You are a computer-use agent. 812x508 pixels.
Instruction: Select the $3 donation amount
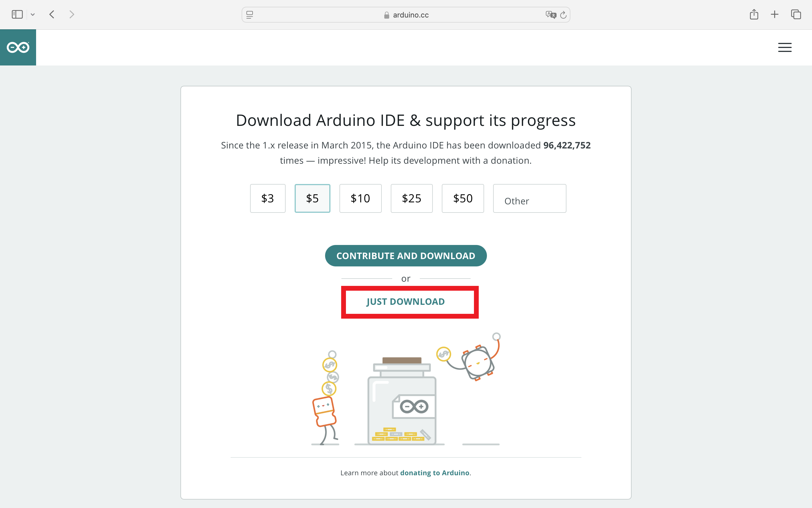pyautogui.click(x=268, y=198)
